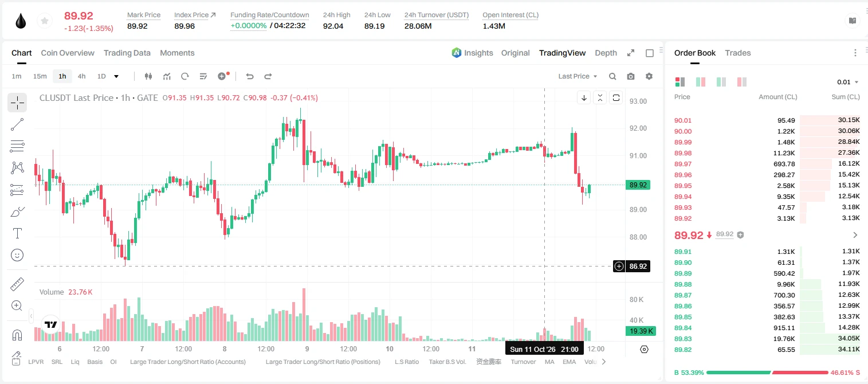Switch to the Trades tab
Image resolution: width=868 pixels, height=384 pixels.
tap(738, 53)
